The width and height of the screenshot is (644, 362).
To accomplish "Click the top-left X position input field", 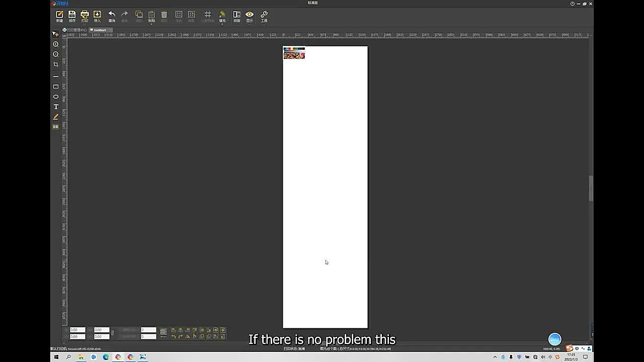I will (x=77, y=330).
